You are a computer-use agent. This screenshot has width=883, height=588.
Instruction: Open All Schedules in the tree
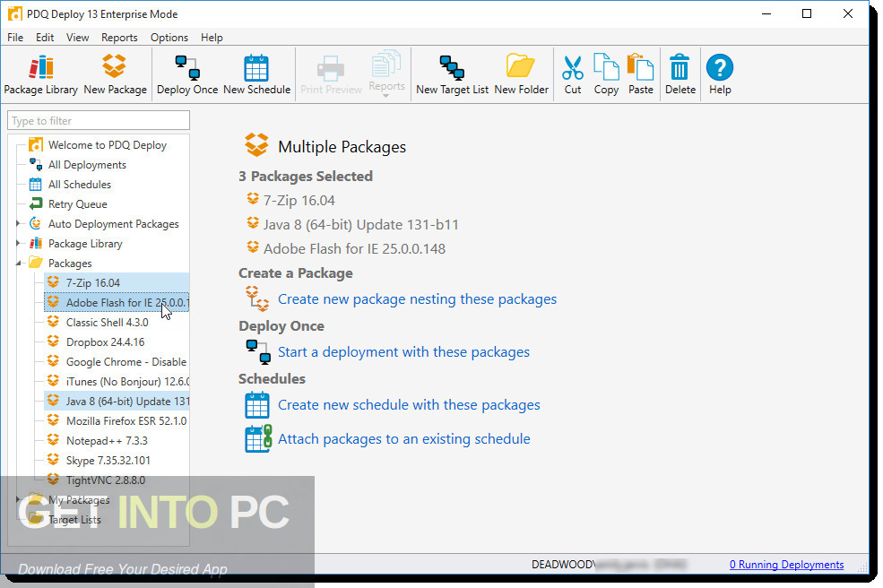(x=80, y=184)
